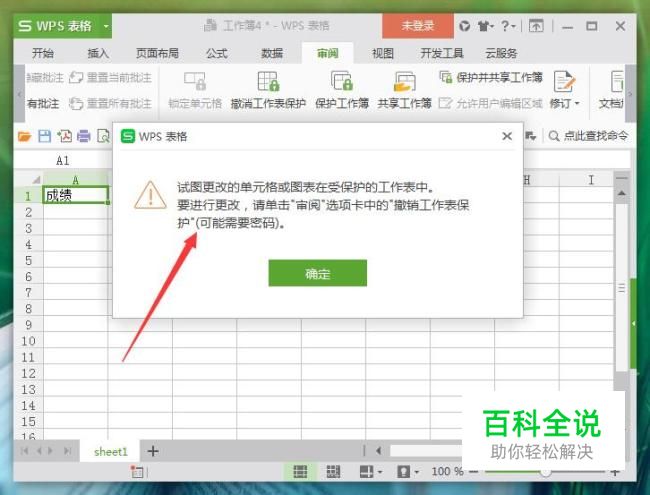Click the 点此查找命令 search box
650x495 pixels.
589,136
